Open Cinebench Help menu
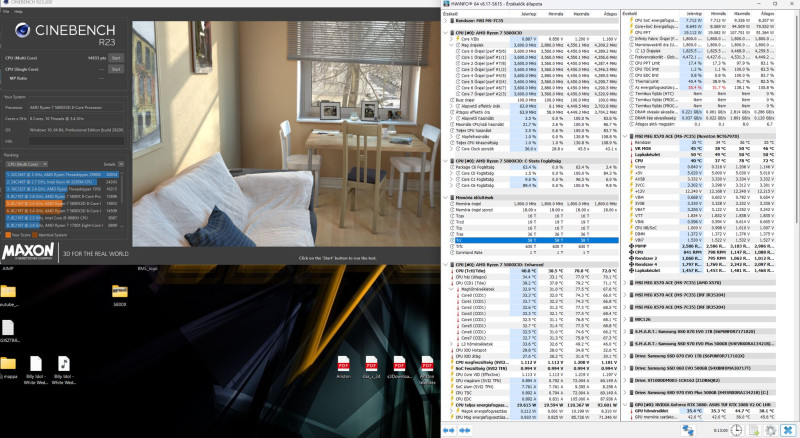800x438 pixels. pyautogui.click(x=18, y=11)
